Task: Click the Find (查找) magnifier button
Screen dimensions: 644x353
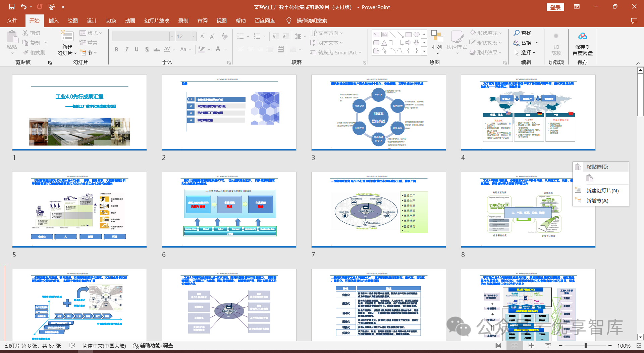Action: point(523,33)
